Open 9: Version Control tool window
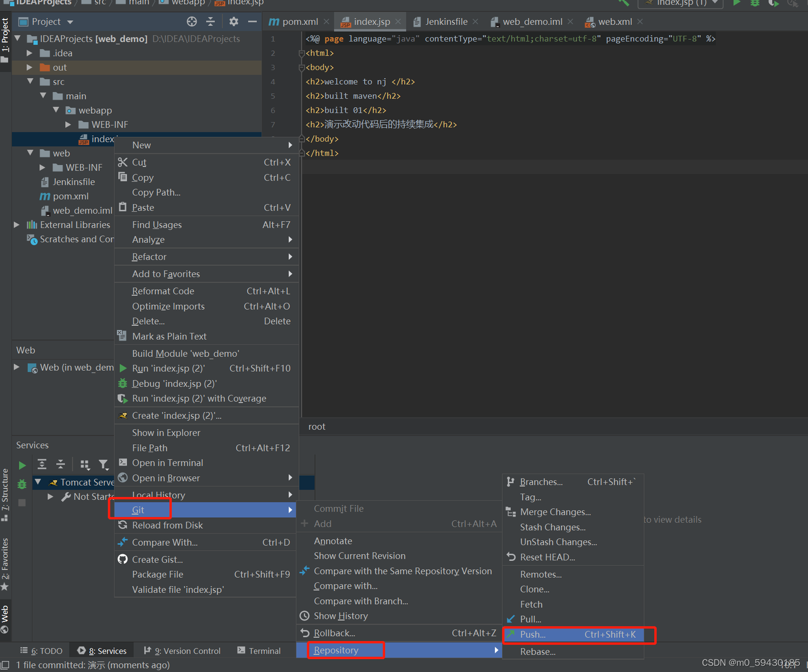 [x=182, y=651]
